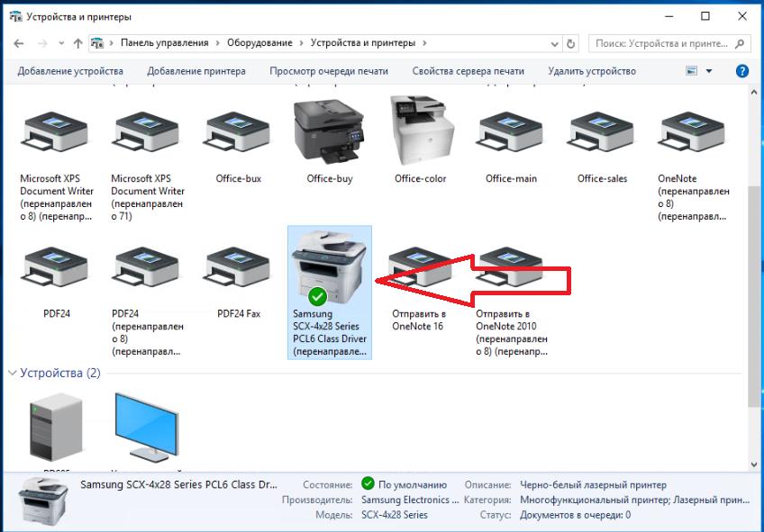The height and width of the screenshot is (532, 764).
Task: Click Удалить устройство in toolbar
Action: tap(592, 71)
